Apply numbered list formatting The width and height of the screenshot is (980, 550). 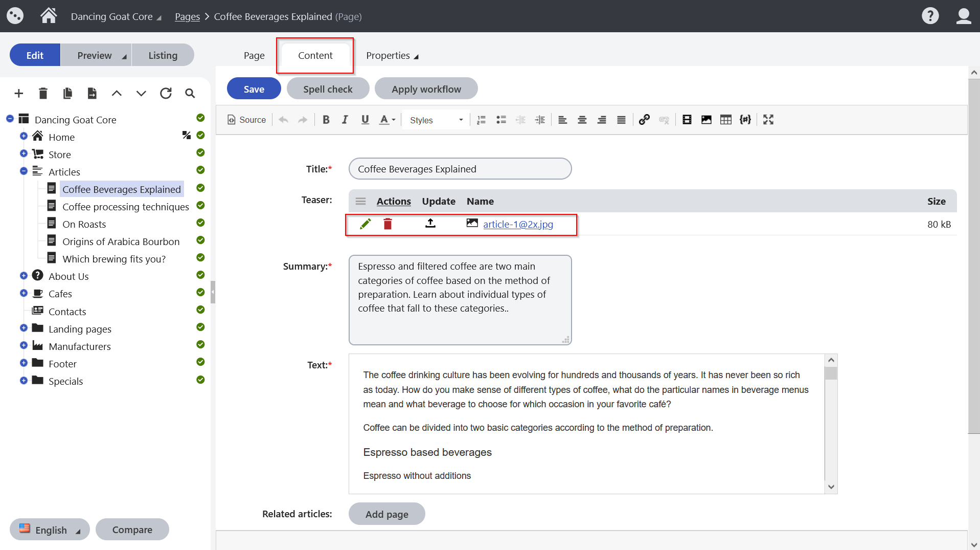pyautogui.click(x=481, y=119)
